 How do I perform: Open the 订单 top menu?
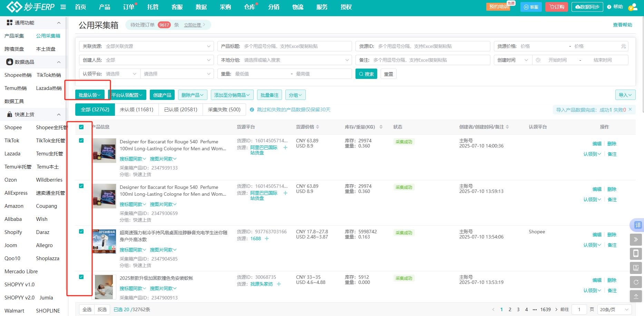click(x=129, y=7)
